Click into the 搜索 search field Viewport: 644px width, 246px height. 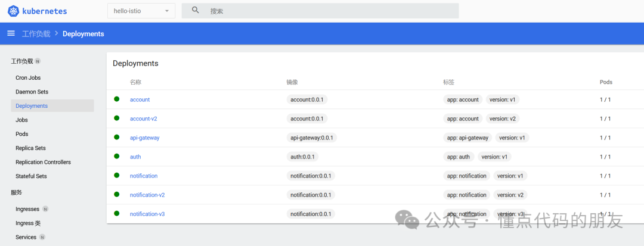click(x=320, y=11)
